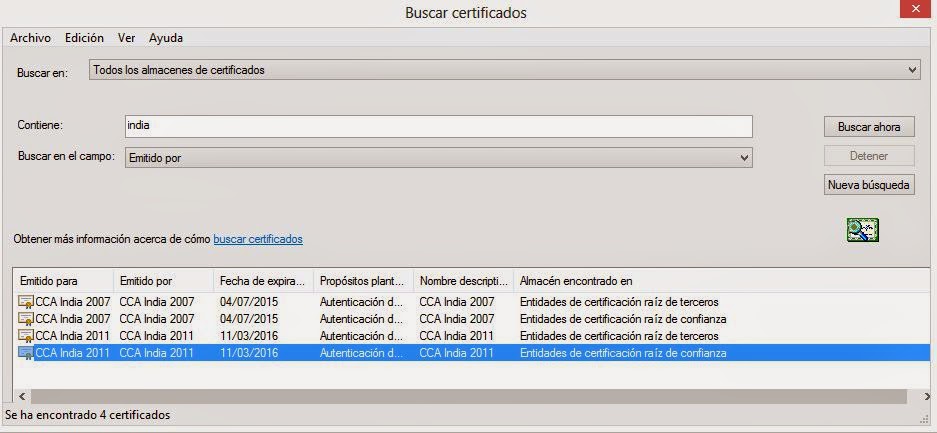Click the 'Contiene' text field containing india
Viewport: 937px width, 433px height.
tap(437, 126)
